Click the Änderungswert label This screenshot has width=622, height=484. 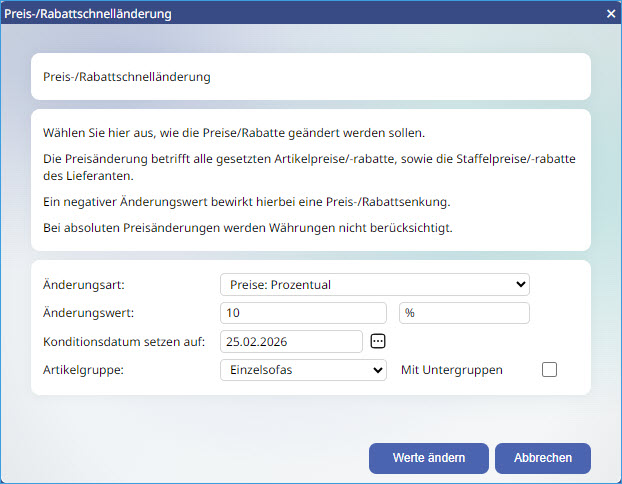88,313
